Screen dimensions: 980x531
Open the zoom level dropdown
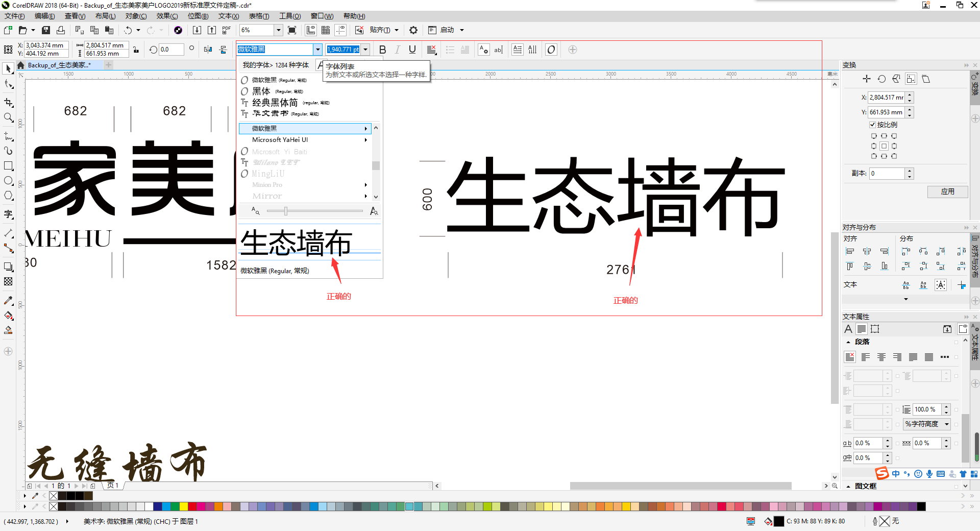(279, 30)
